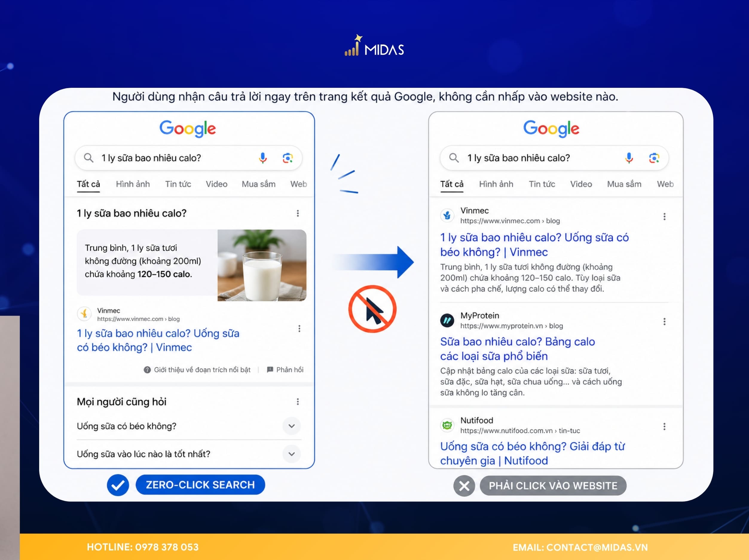Click the 'Mọi người cũng hỏi' heading

pyautogui.click(x=122, y=402)
